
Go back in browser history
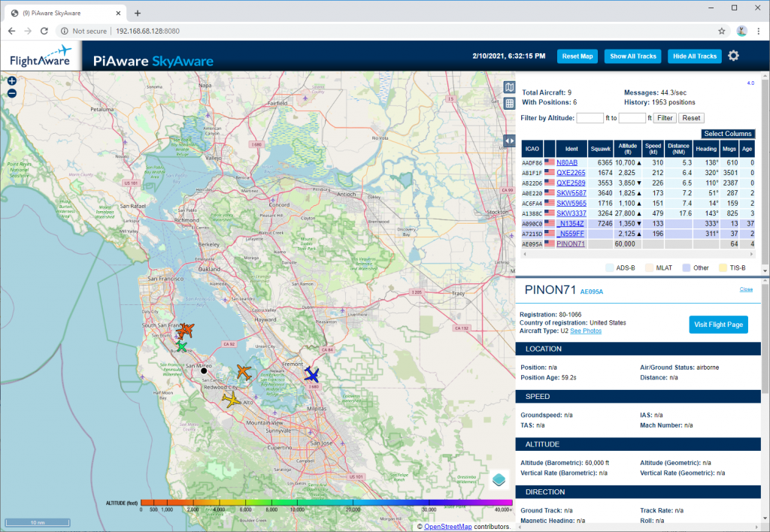click(12, 31)
